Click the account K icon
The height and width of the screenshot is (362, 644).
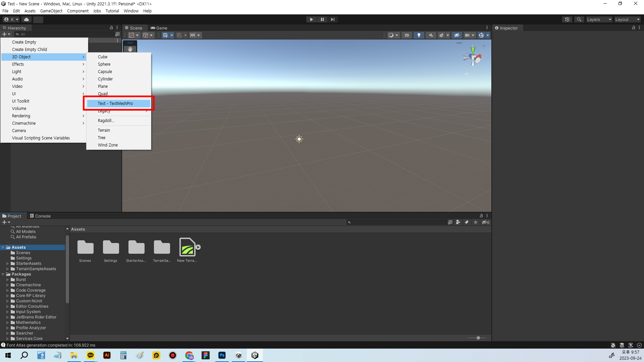[x=11, y=19]
